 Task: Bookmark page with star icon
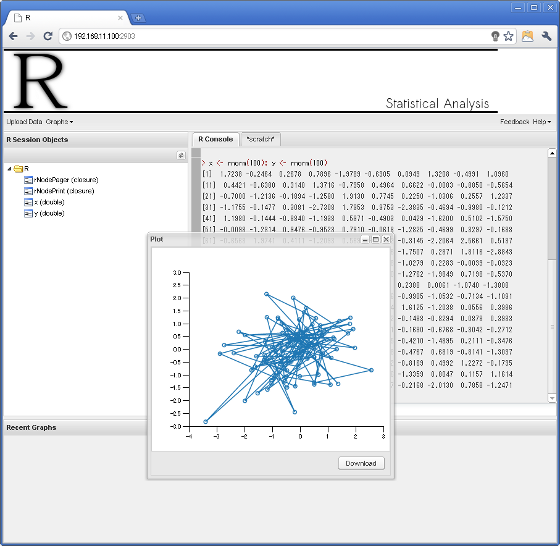coord(508,36)
